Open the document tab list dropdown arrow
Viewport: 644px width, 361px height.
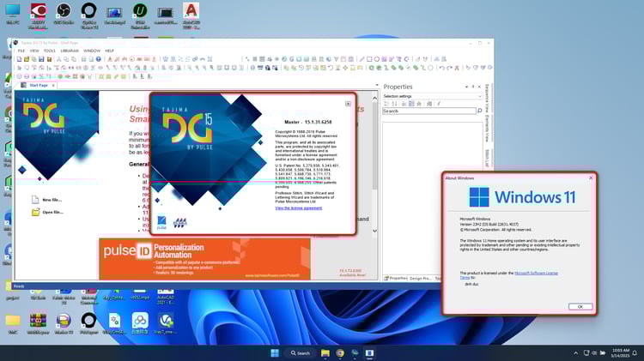(377, 86)
